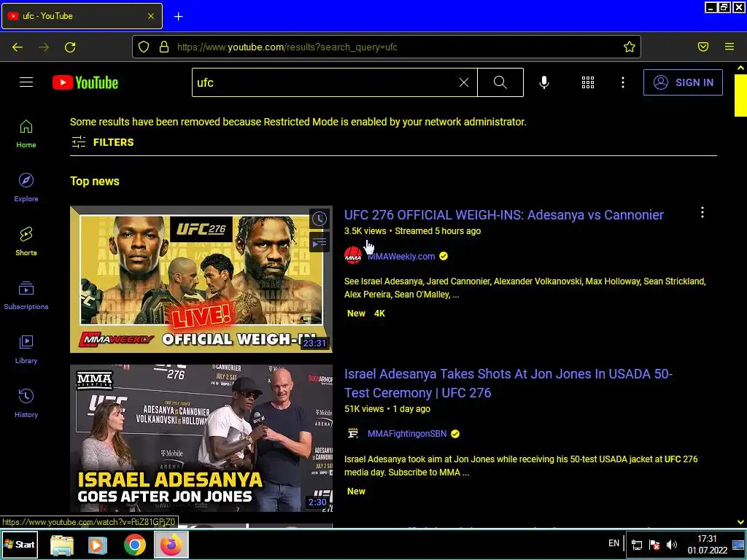Click 'Streamed 5 hours ago' text
Image resolution: width=747 pixels, height=560 pixels.
pyautogui.click(x=438, y=231)
